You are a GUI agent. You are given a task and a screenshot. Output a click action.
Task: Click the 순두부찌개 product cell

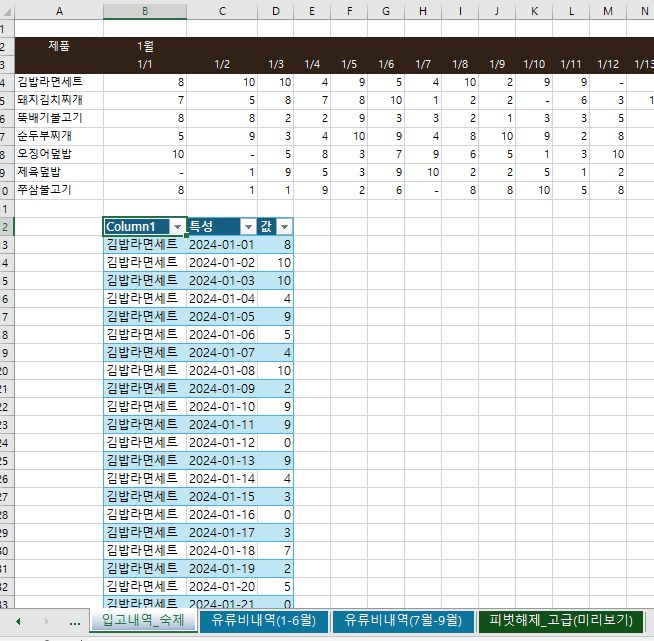point(59,136)
